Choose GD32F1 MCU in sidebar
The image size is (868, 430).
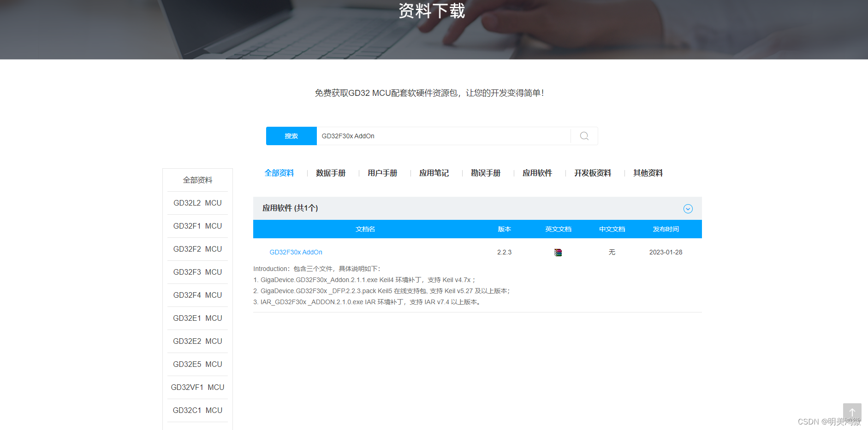197,226
